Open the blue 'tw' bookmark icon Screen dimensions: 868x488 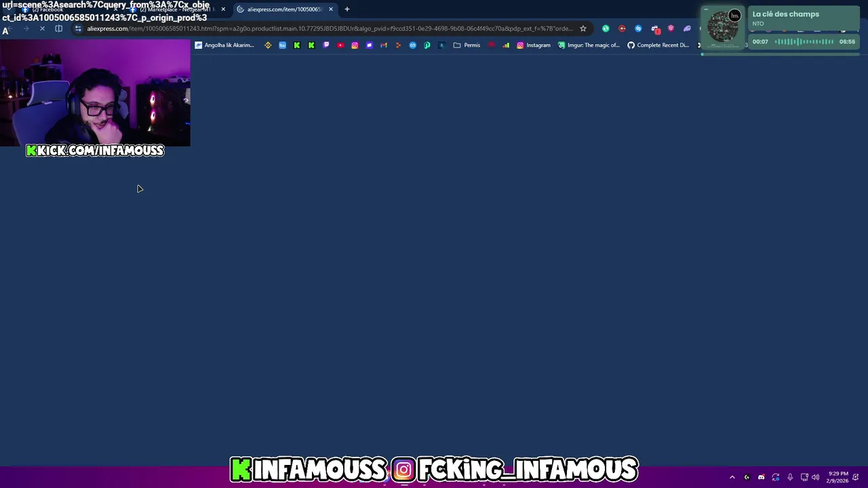[282, 45]
